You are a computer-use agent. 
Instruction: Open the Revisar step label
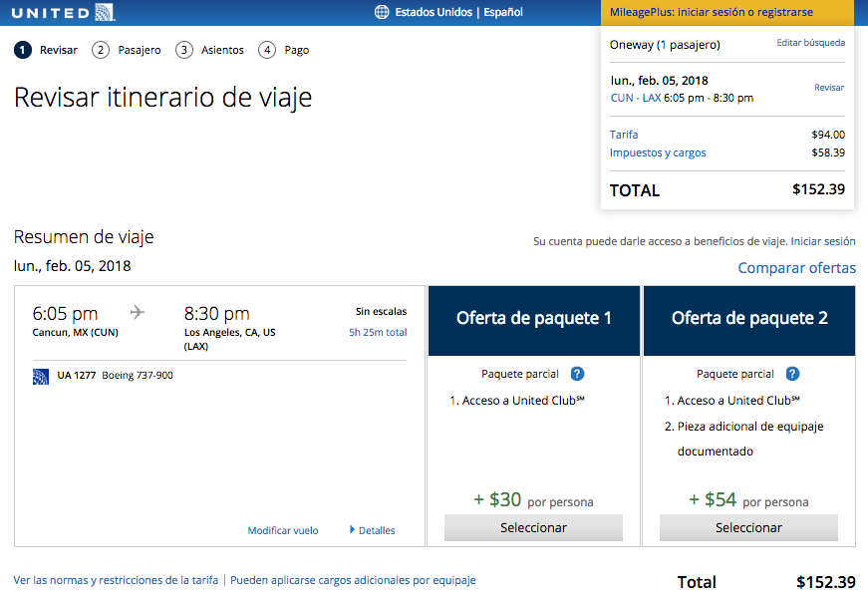coord(59,50)
